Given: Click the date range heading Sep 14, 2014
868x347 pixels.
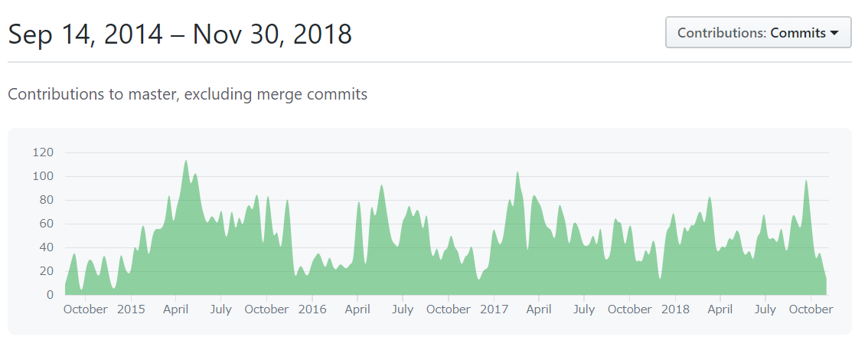Looking at the screenshot, I should point(85,34).
